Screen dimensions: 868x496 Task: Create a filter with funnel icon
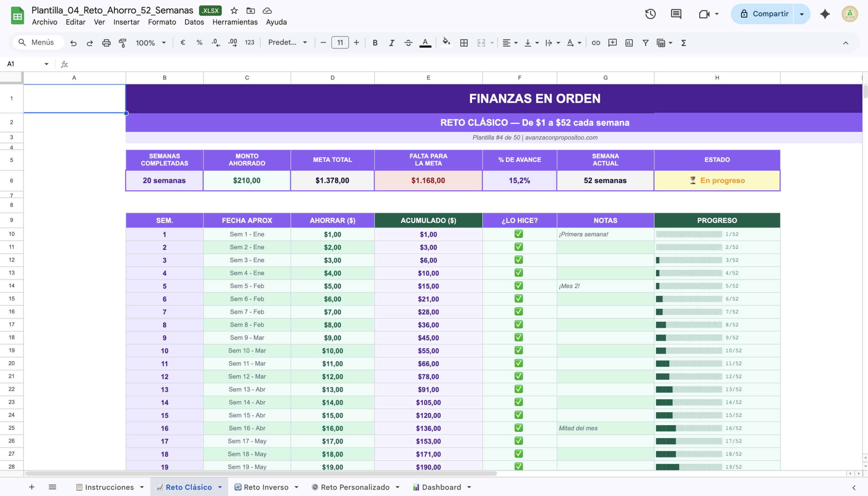tap(645, 43)
